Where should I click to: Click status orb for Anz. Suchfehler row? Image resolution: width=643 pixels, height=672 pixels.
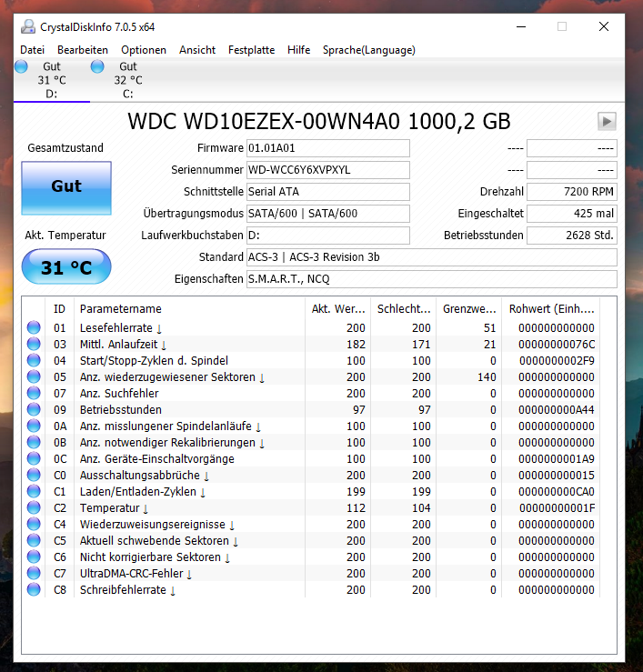coord(34,393)
